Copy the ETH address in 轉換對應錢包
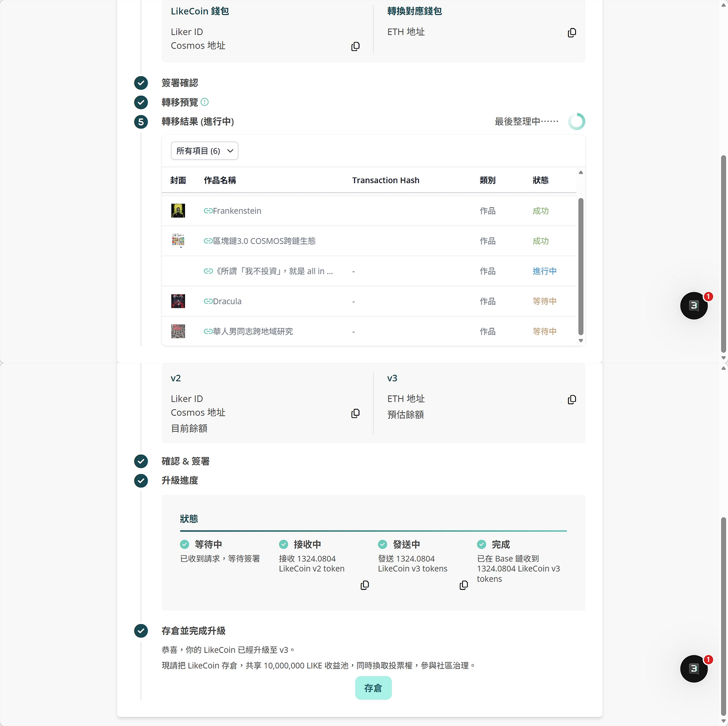The height and width of the screenshot is (726, 728). tap(571, 33)
